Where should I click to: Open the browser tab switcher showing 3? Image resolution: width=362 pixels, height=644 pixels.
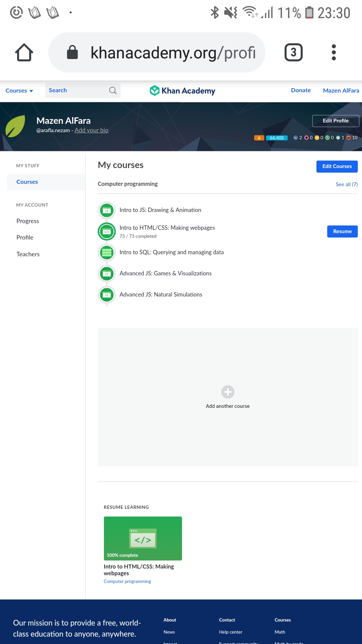(x=294, y=52)
